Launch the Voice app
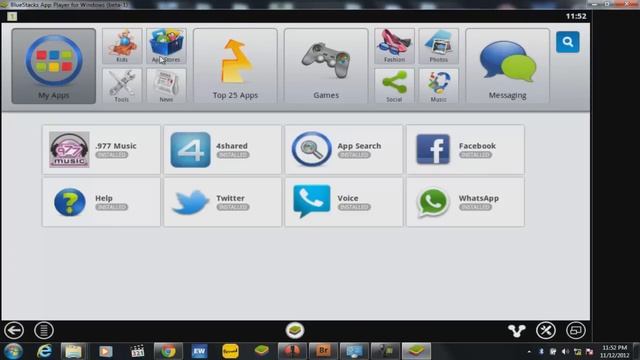Screen dimensions: 640x360 coord(344,202)
